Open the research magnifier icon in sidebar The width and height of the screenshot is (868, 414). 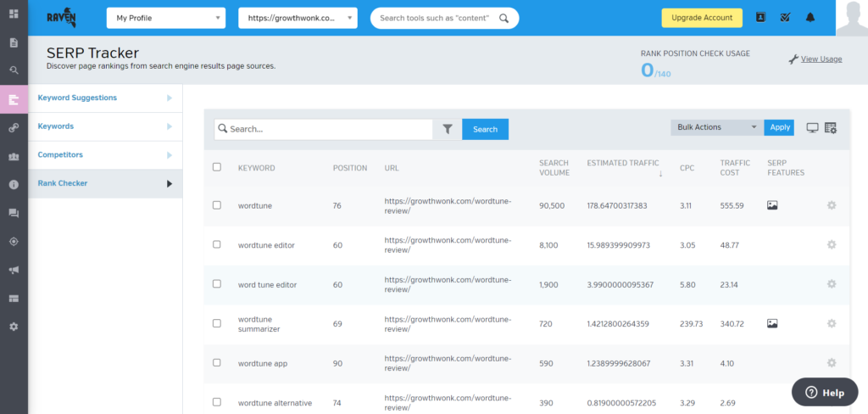(x=14, y=70)
